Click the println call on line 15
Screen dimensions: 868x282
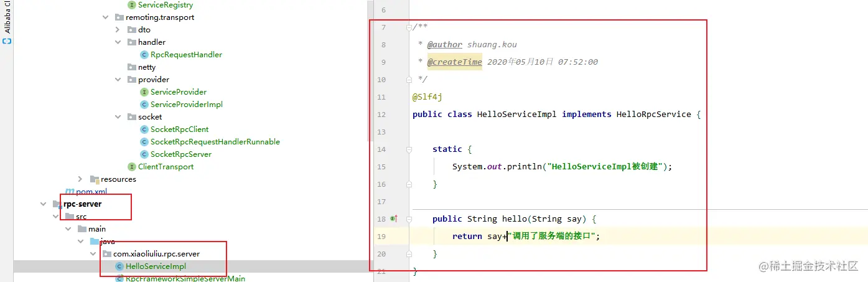[x=525, y=167]
